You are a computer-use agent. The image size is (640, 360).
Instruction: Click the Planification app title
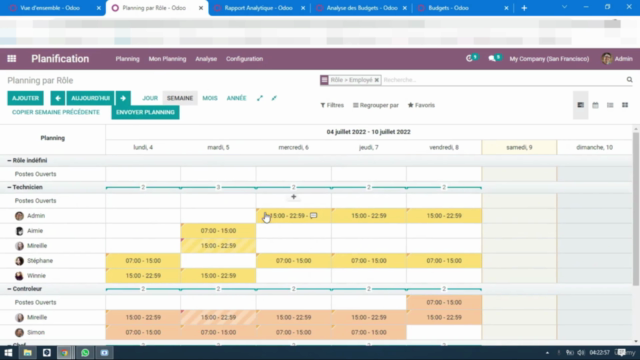point(60,59)
